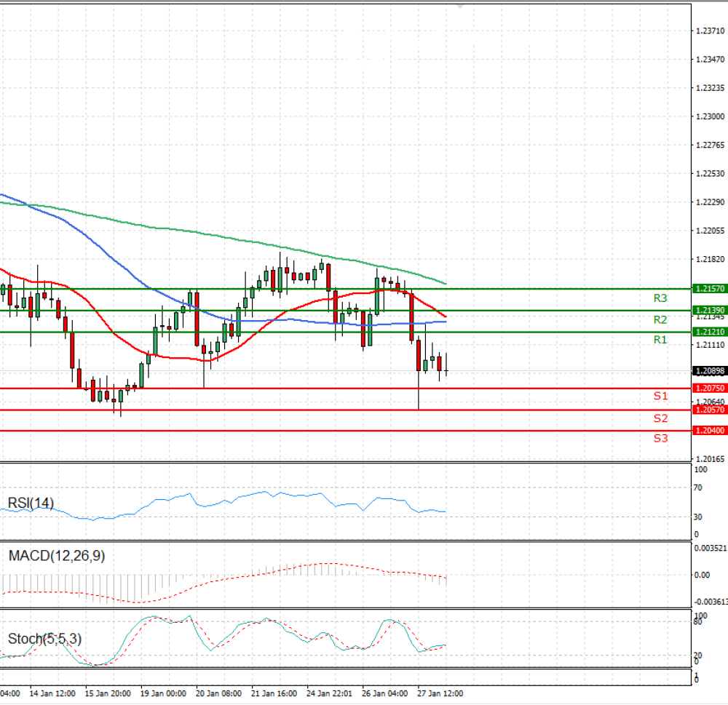The width and height of the screenshot is (728, 705).
Task: Select the 1.23470 price axis value
Action: (x=711, y=60)
